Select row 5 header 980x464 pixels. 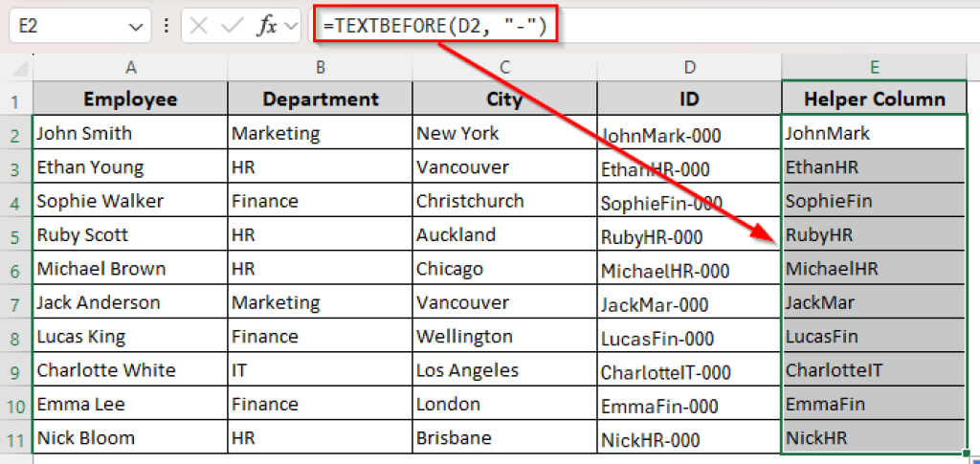point(15,235)
